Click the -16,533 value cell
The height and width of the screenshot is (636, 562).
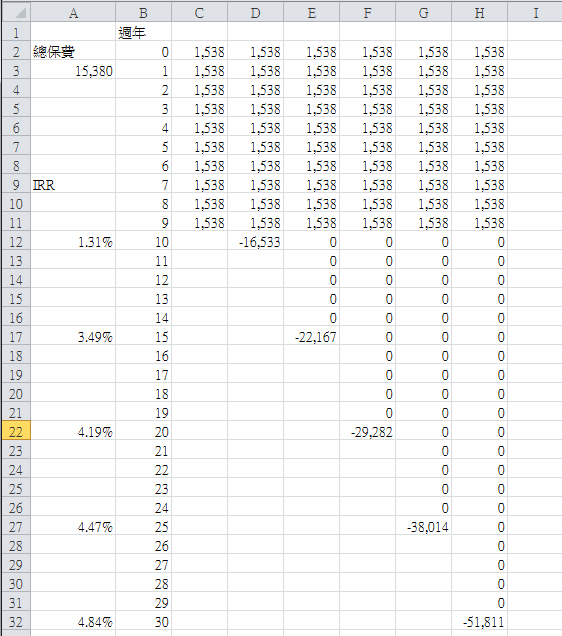click(255, 241)
